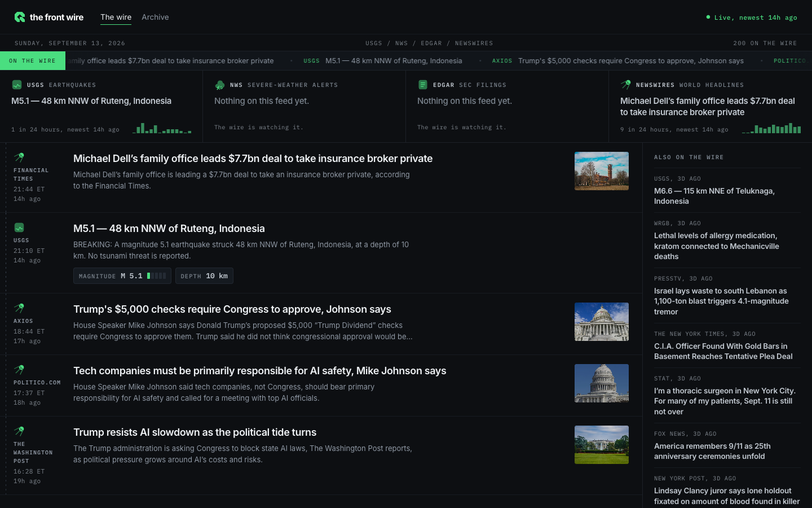Click the BREAKING earthquake summary text
The width and height of the screenshot is (812, 508).
[241, 250]
